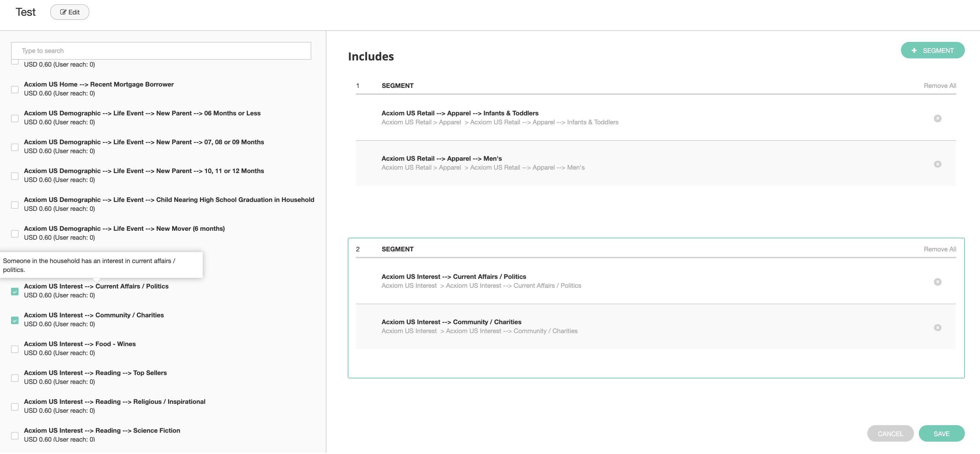Save the audience with SAVE button
The height and width of the screenshot is (454, 980).
pyautogui.click(x=941, y=433)
